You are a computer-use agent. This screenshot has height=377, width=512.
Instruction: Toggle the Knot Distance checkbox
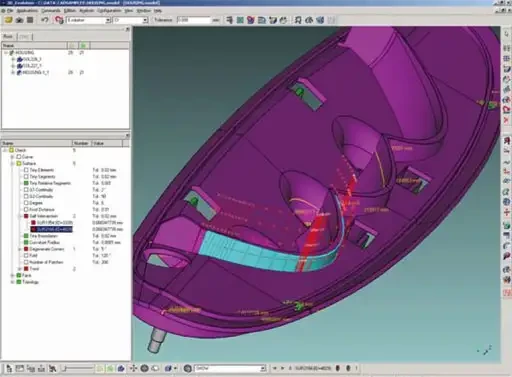point(26,210)
